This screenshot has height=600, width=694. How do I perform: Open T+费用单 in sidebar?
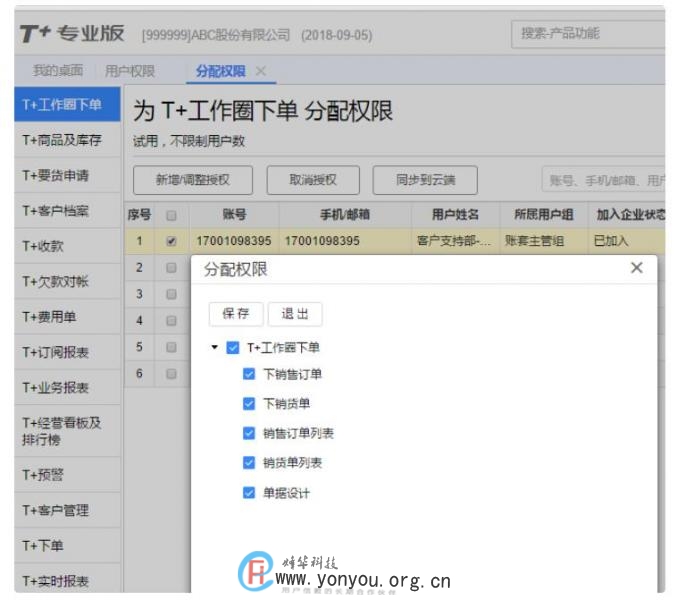67,317
